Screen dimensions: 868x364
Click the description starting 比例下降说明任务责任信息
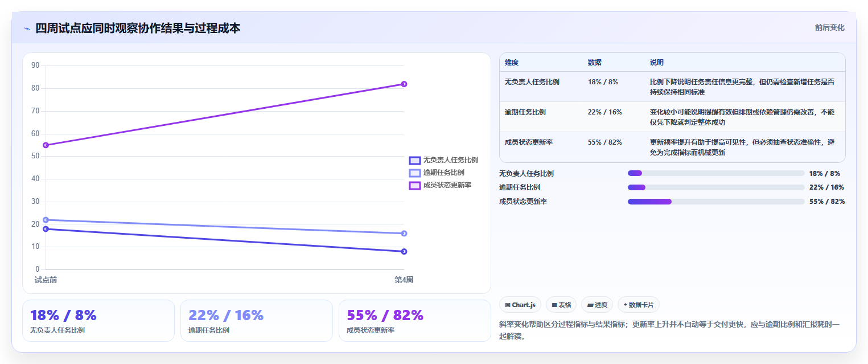pos(742,87)
